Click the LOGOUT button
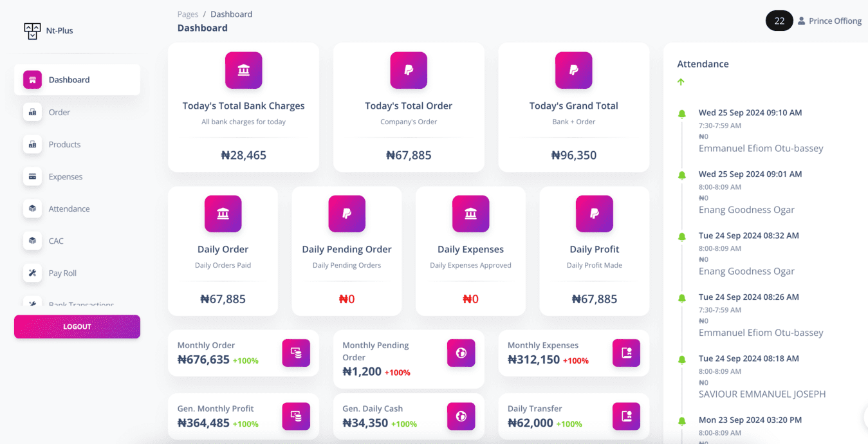868x444 pixels. pos(77,326)
